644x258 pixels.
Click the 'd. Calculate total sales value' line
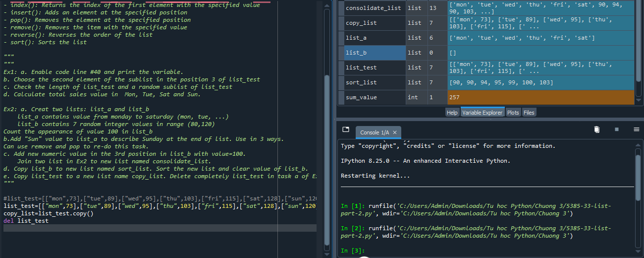[x=102, y=94]
